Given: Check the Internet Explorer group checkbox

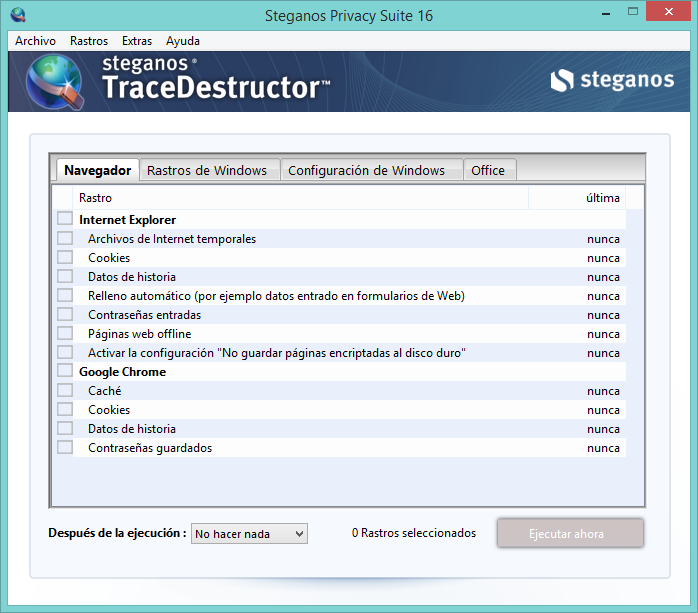Looking at the screenshot, I should (x=65, y=219).
